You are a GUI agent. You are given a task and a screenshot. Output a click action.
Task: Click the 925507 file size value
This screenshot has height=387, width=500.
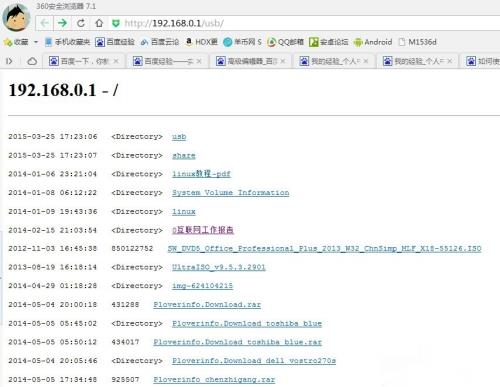pos(125,379)
